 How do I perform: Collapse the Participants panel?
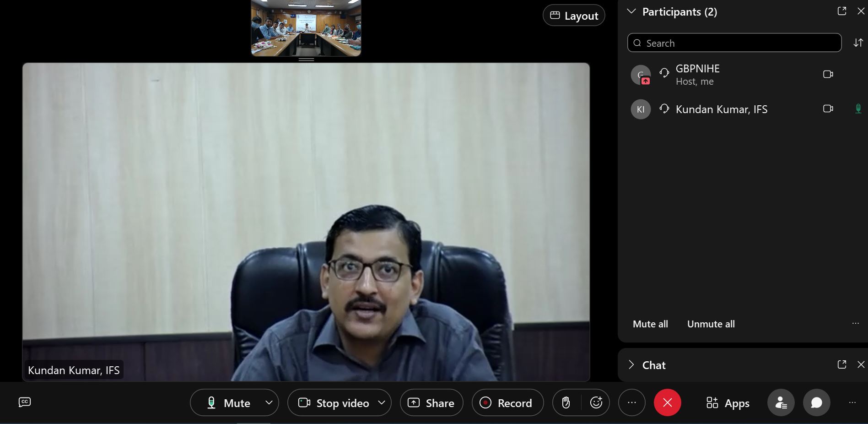pos(631,11)
